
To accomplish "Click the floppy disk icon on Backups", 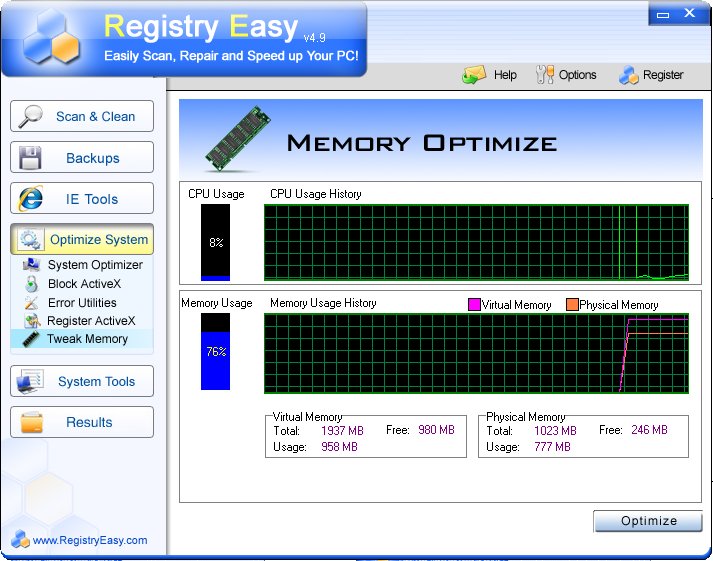I will point(30,158).
